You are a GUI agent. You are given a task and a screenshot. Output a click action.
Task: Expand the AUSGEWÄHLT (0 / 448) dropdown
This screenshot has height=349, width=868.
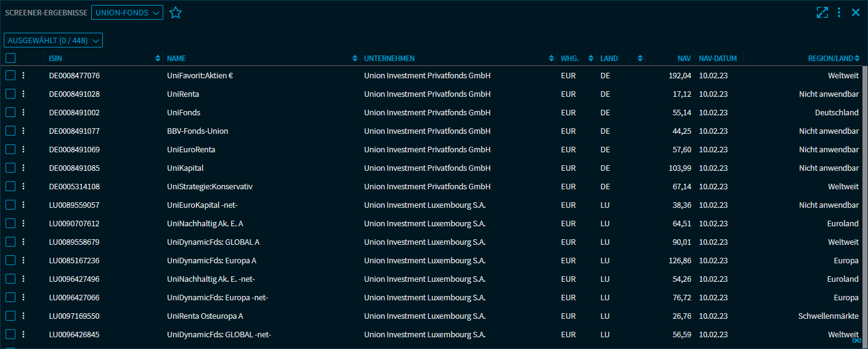click(x=53, y=40)
